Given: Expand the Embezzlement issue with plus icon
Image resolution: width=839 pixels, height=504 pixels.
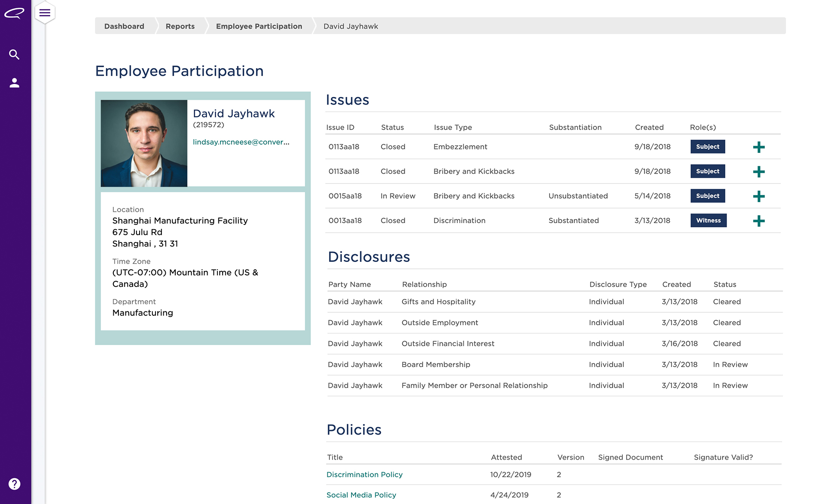Looking at the screenshot, I should coord(758,147).
